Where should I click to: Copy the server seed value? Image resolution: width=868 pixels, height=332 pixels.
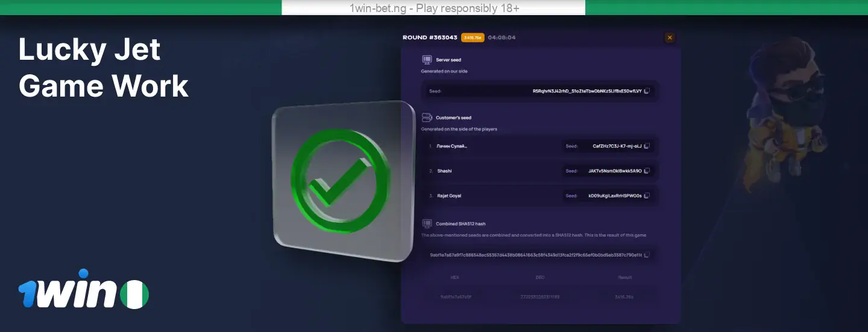(x=646, y=91)
